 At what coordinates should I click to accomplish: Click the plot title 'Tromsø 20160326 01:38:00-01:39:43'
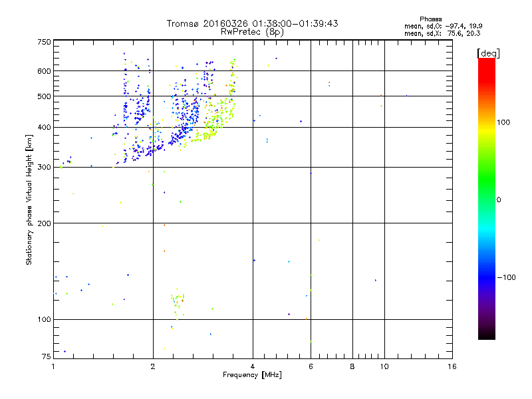(x=252, y=23)
